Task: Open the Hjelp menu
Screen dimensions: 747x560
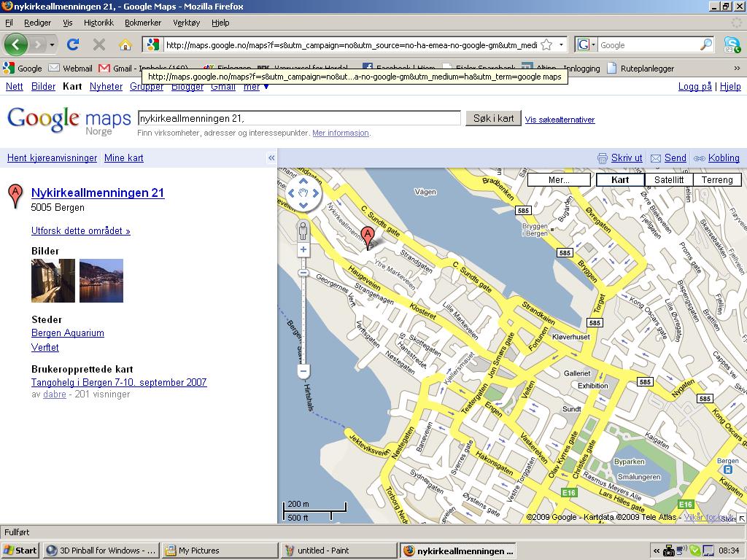Action: point(220,23)
